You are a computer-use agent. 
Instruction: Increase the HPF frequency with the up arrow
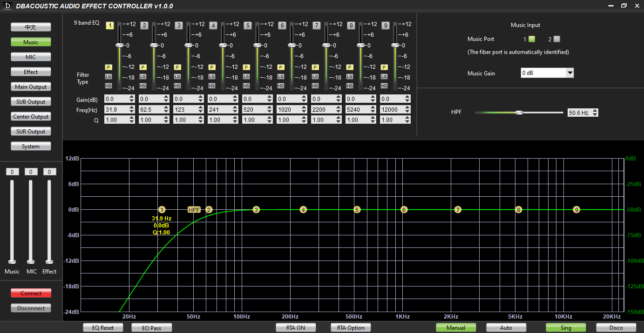[x=595, y=111]
